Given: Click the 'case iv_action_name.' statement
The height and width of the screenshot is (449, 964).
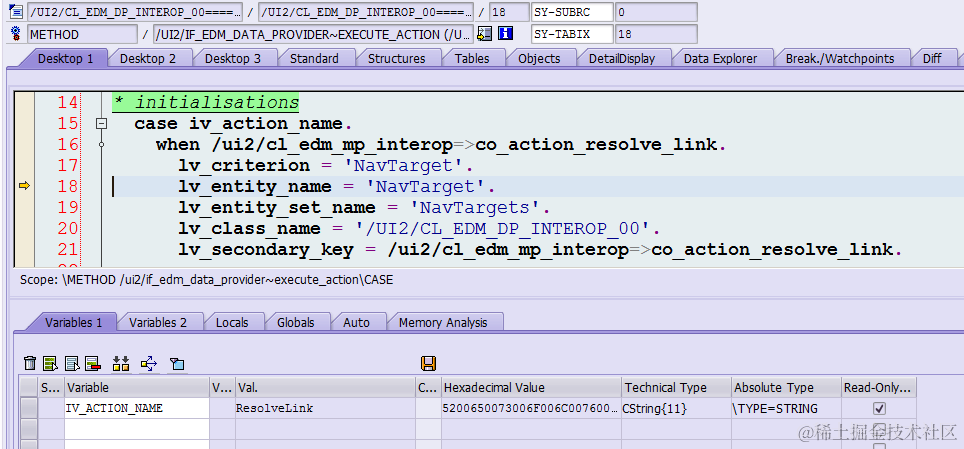Looking at the screenshot, I should click(x=243, y=124).
